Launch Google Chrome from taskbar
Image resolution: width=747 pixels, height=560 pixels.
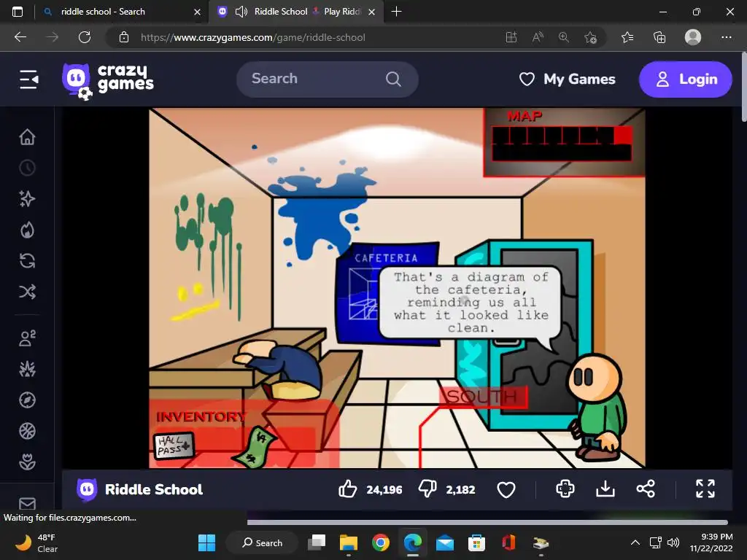point(380,542)
